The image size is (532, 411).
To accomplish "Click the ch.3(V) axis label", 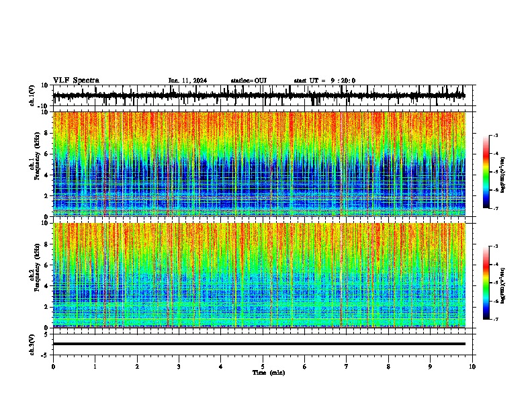I will (32, 345).
